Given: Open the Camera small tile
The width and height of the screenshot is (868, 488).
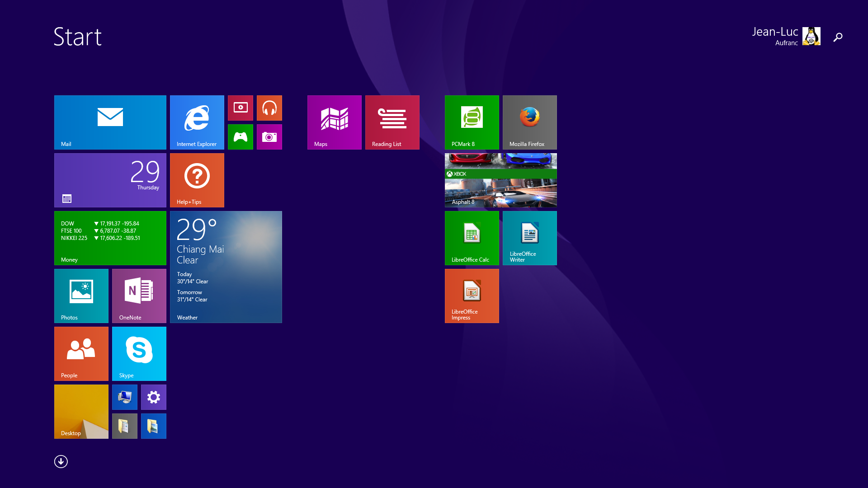Looking at the screenshot, I should [x=269, y=137].
